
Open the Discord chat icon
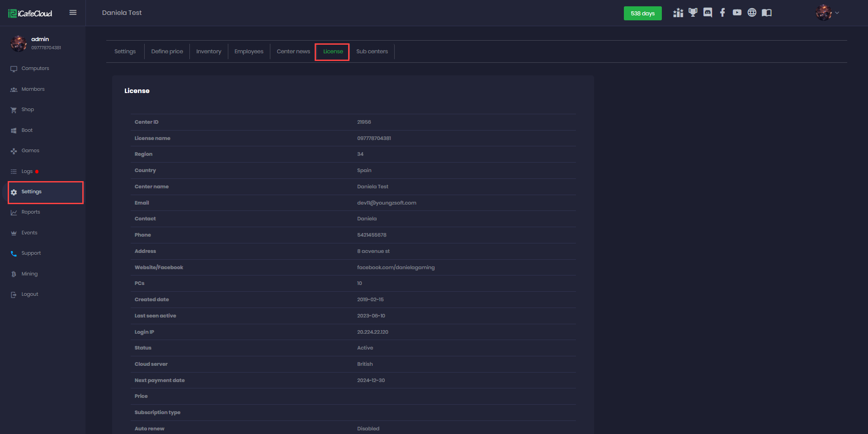coord(708,13)
